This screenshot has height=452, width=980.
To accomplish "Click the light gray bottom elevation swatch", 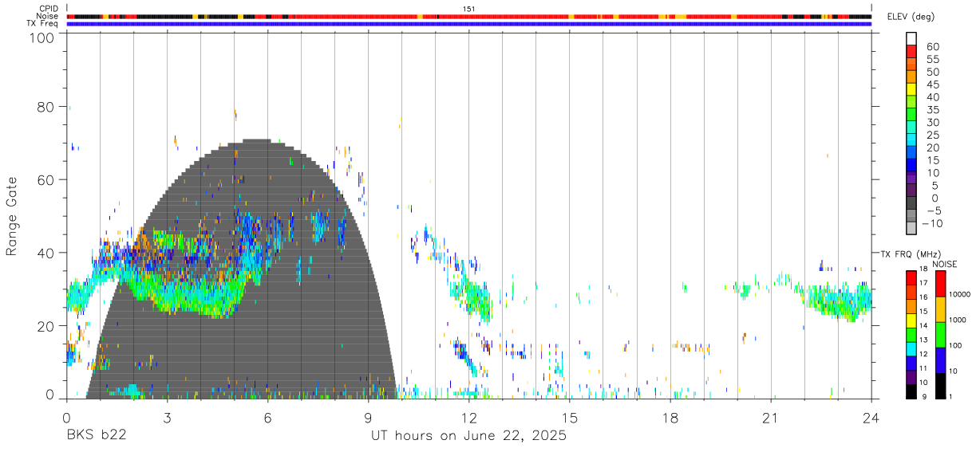I will 912,228.
